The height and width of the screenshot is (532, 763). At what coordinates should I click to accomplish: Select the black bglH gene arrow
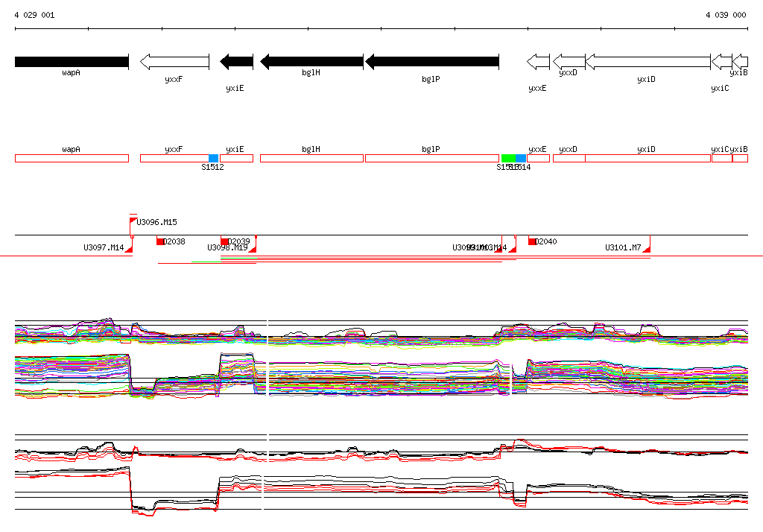pyautogui.click(x=312, y=62)
